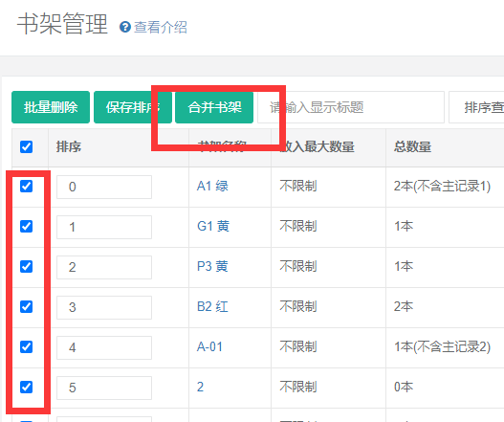This screenshot has height=422, width=504.
Task: Toggle the select-all checkbox in header
Action: pyautogui.click(x=27, y=147)
